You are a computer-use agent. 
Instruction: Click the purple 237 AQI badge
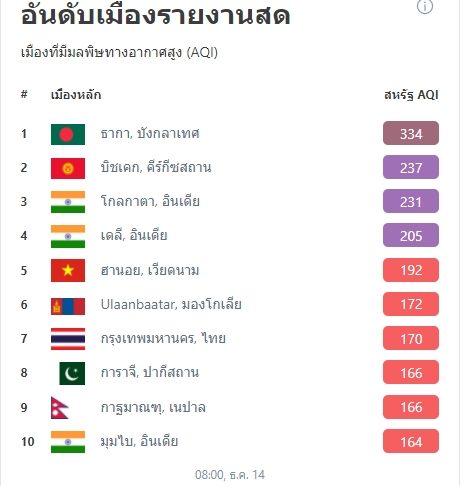(x=411, y=167)
